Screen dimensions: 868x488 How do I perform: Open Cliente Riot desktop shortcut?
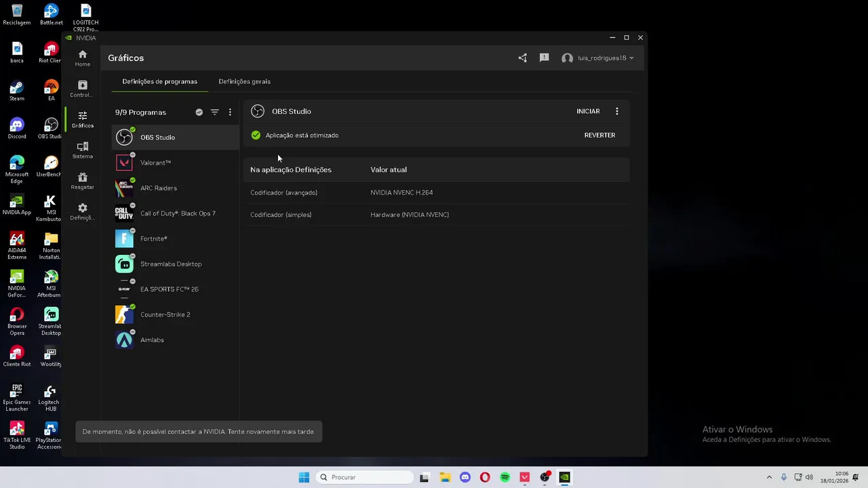(x=17, y=357)
